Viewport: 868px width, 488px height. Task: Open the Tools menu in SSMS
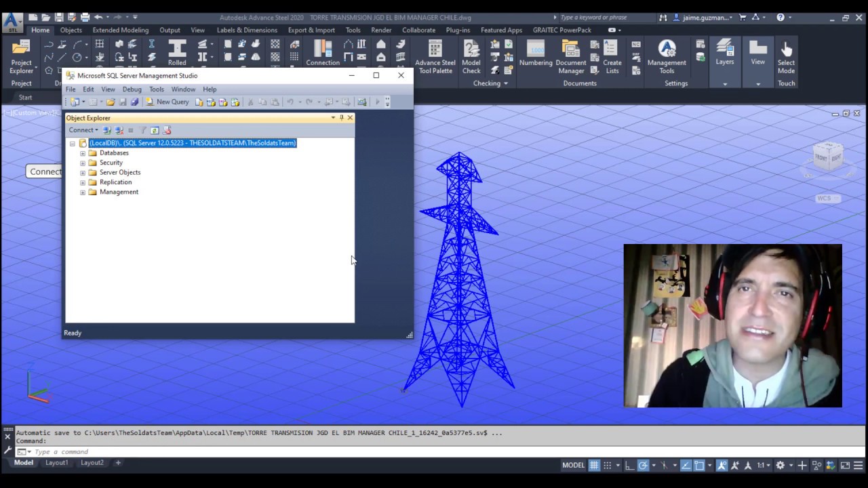point(157,89)
